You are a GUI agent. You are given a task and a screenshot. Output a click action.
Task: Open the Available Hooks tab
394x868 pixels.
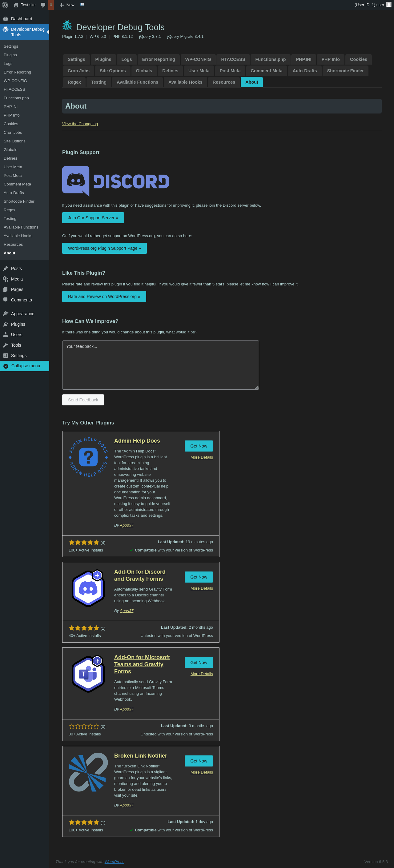pyautogui.click(x=185, y=82)
